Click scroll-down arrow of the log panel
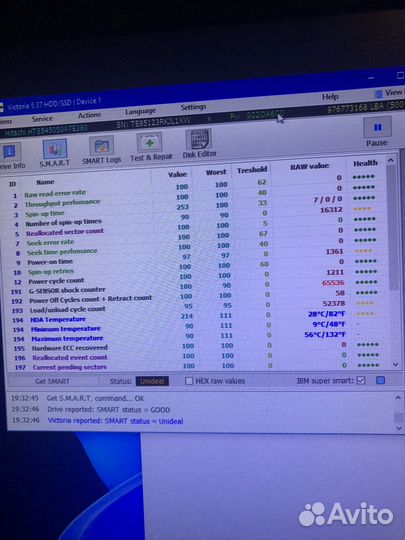Viewport: 405px width, 540px height. (399, 428)
